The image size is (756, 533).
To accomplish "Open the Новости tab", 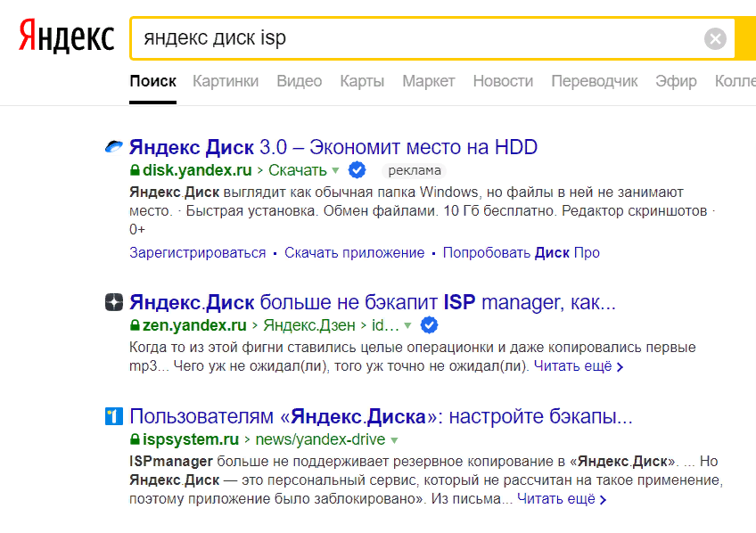I will click(503, 81).
